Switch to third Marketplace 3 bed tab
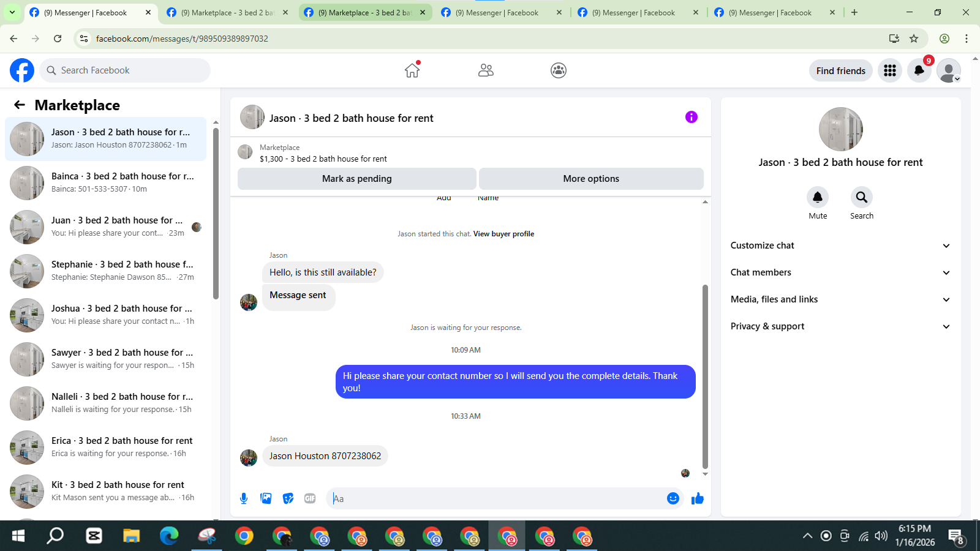Screen dimensions: 980x551 coord(364,12)
